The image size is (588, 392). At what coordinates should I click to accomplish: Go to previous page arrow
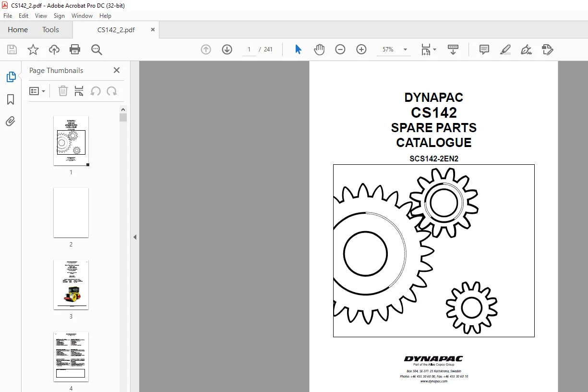(206, 49)
